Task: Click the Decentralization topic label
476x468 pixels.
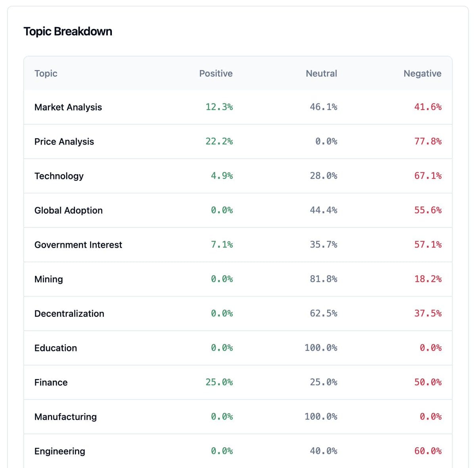Action: point(69,314)
